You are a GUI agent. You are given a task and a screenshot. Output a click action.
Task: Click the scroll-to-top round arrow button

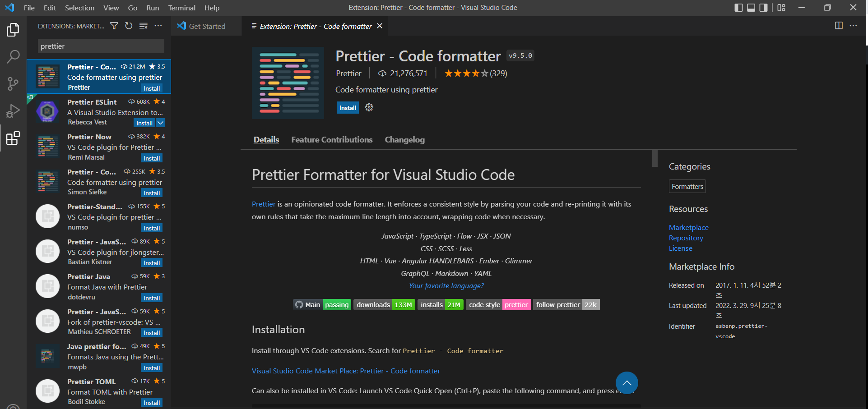click(x=627, y=383)
